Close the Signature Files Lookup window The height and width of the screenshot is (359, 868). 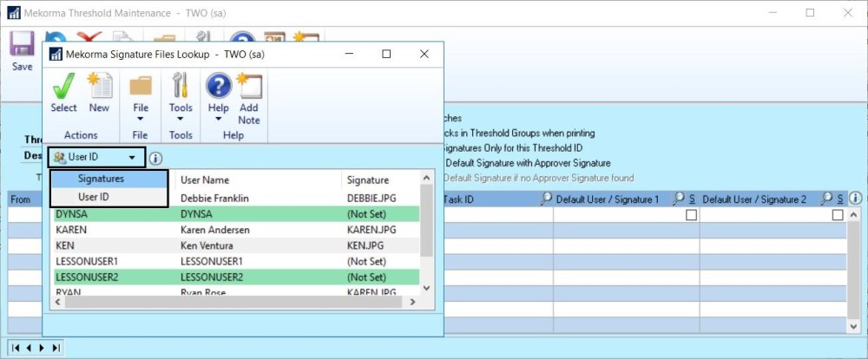click(424, 54)
